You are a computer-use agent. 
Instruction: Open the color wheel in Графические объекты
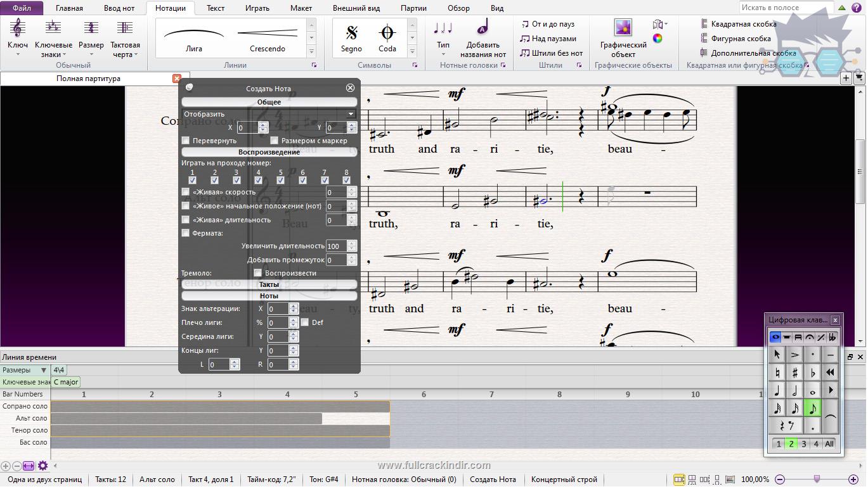[x=657, y=38]
